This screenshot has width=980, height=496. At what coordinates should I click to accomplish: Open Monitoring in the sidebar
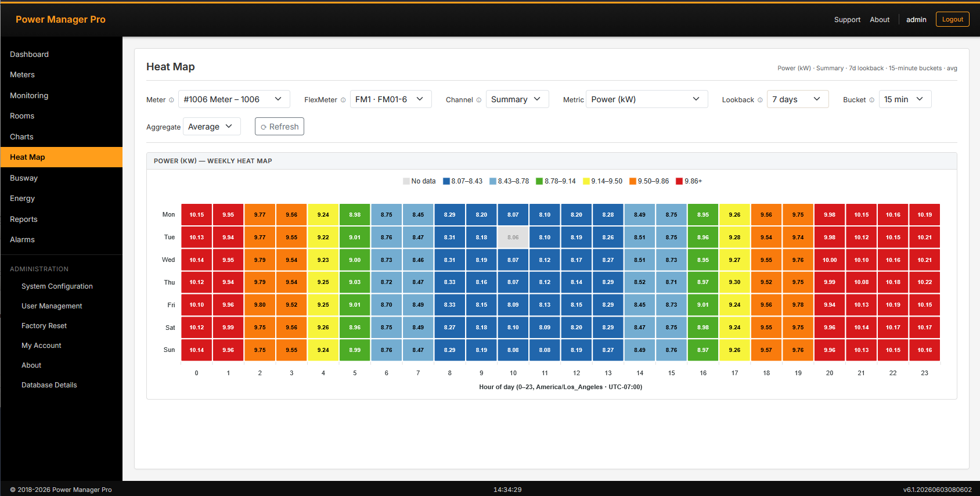[61, 95]
